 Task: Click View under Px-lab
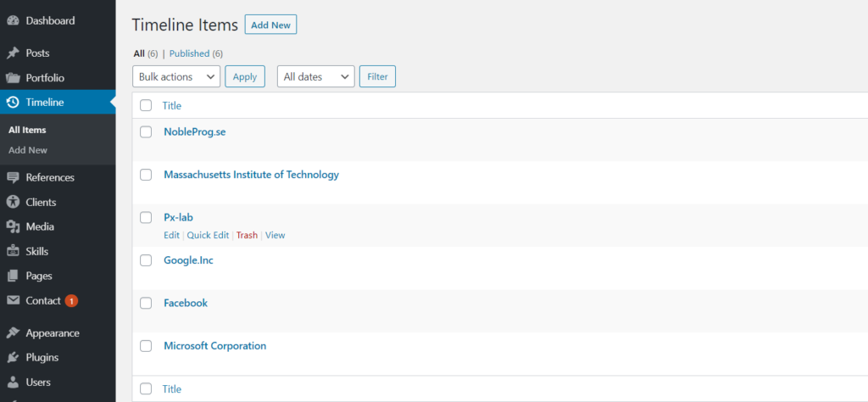pos(275,235)
